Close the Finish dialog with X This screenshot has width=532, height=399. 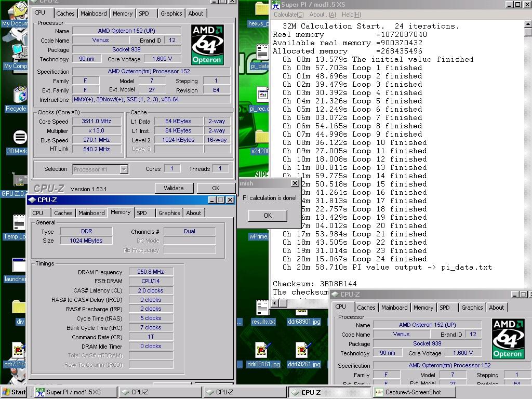pyautogui.click(x=295, y=183)
